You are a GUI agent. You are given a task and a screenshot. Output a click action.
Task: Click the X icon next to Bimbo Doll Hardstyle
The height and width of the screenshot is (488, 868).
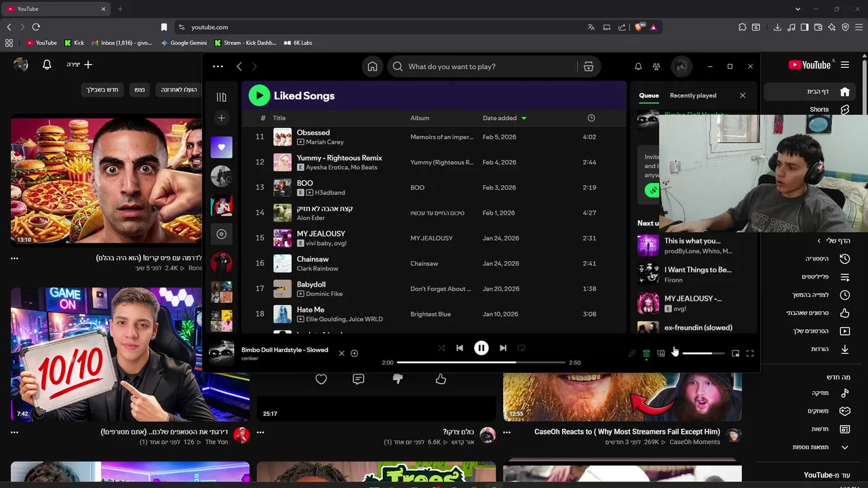342,353
